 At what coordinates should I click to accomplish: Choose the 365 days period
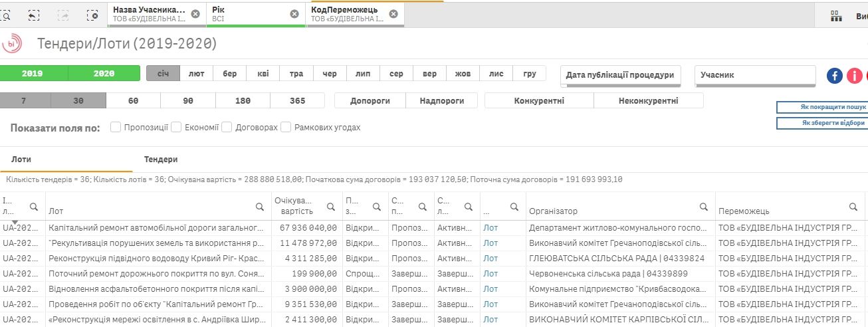[x=297, y=100]
